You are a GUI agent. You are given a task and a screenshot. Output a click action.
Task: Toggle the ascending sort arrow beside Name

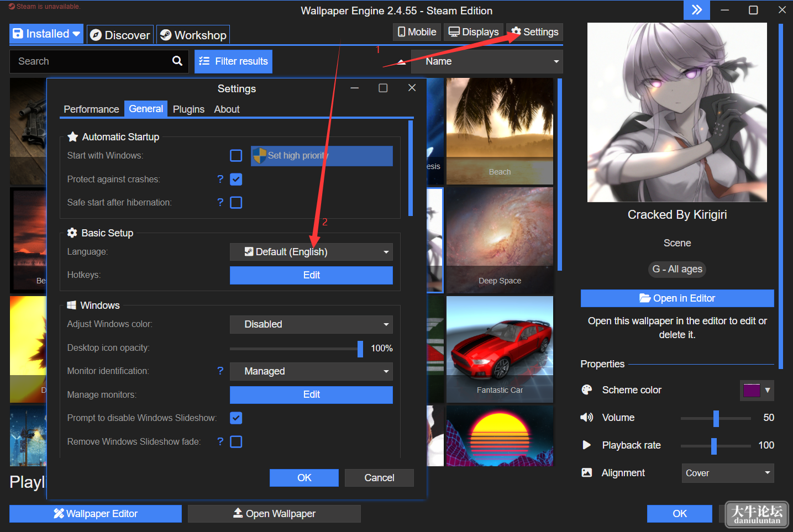coord(402,62)
